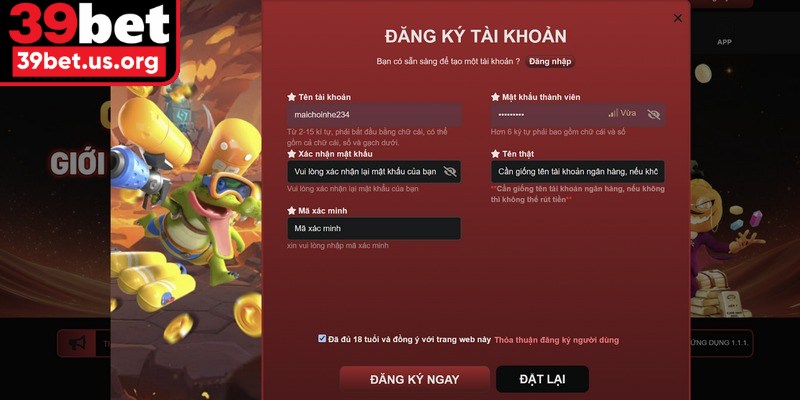800x400 pixels.
Task: Focus the Mã xác minh input field
Action: [x=374, y=229]
